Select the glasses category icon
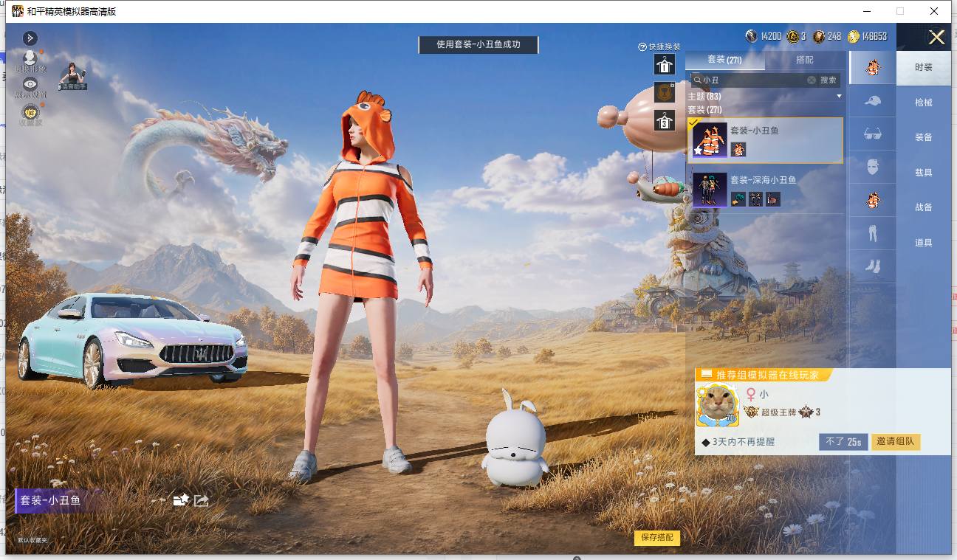The image size is (957, 560). (x=872, y=134)
